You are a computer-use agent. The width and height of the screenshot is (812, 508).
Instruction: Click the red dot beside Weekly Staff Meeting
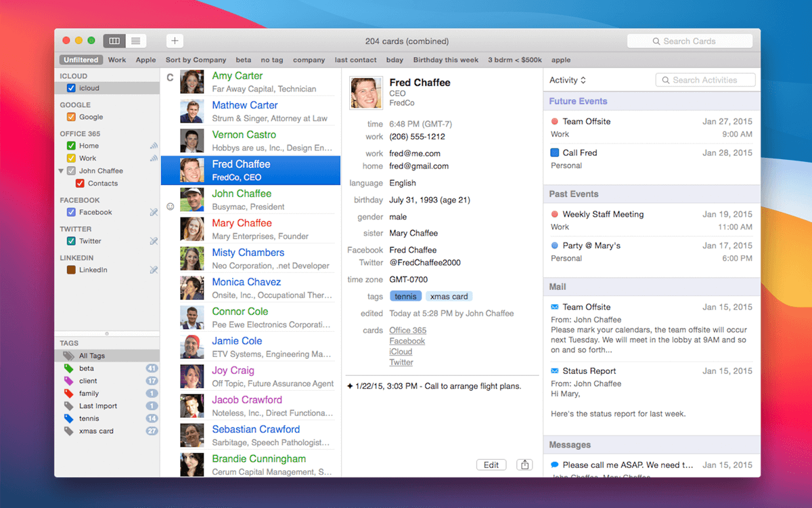(x=555, y=214)
